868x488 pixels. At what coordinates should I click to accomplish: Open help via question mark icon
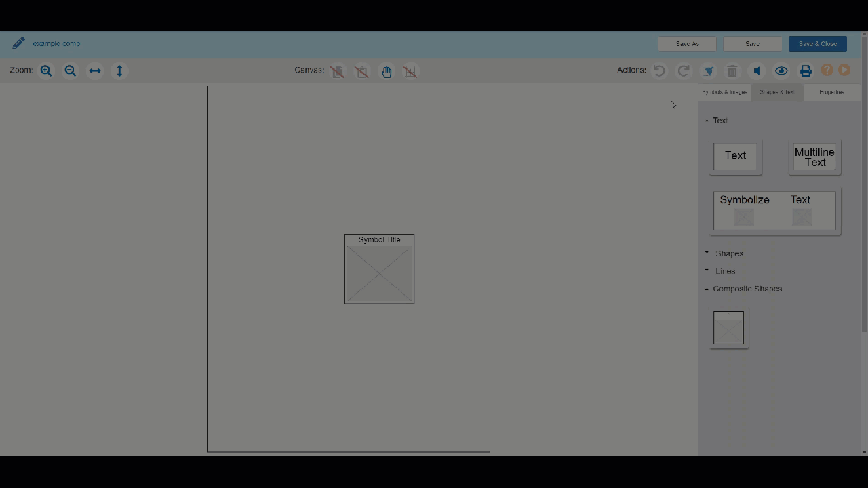click(x=827, y=70)
